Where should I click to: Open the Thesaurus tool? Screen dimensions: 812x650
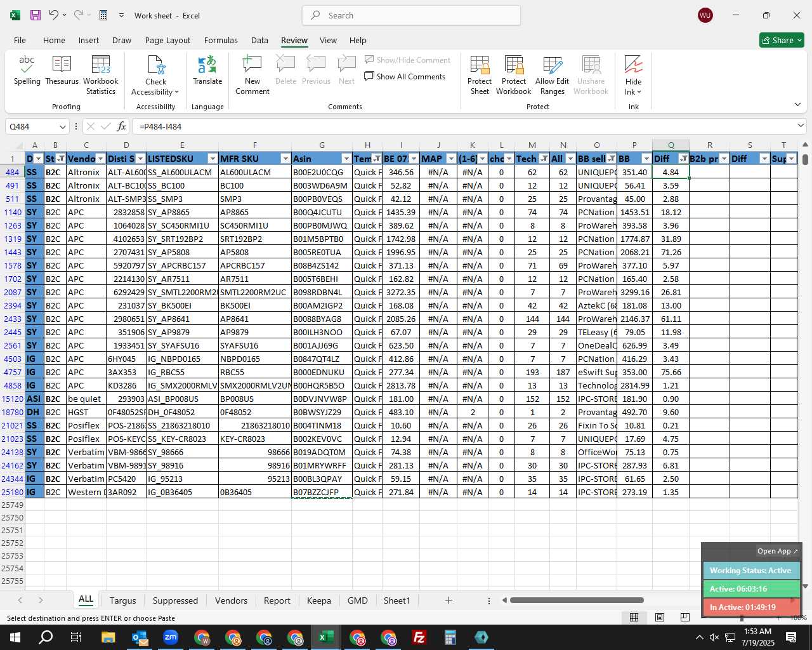click(x=62, y=70)
